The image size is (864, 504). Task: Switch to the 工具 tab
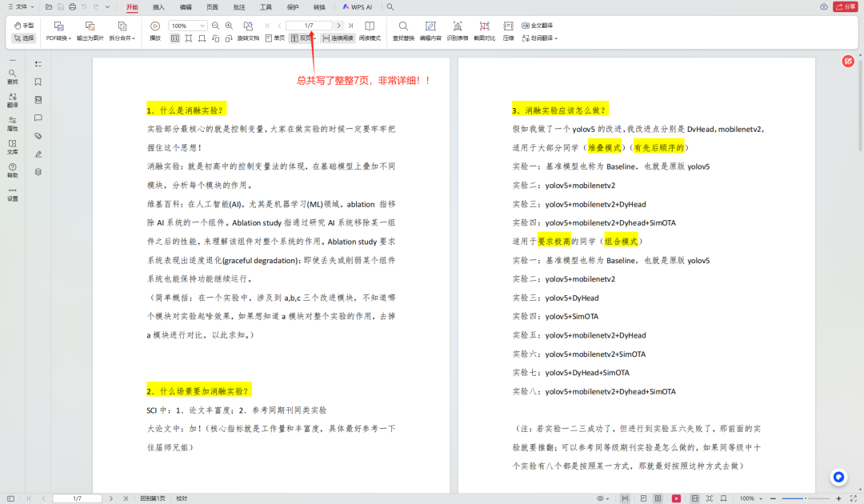(x=266, y=7)
